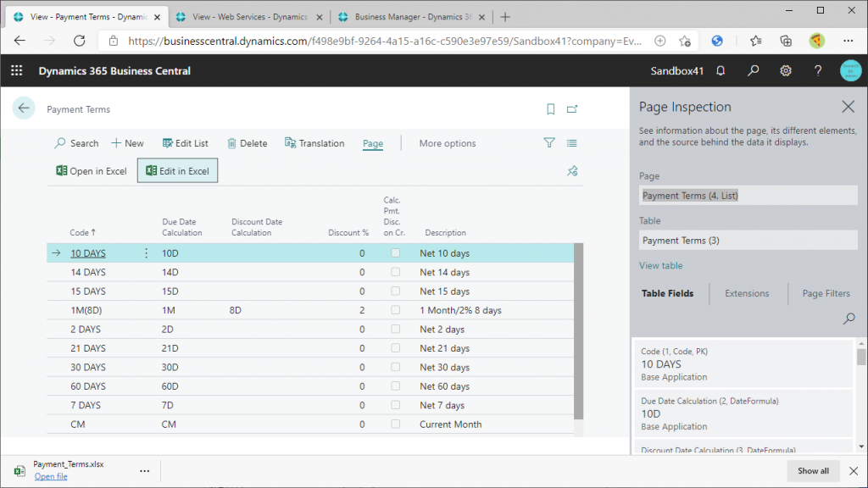The height and width of the screenshot is (488, 868).
Task: Toggle Calc. Pmt. Disc. checkbox for 2 DAYS
Action: pos(395,330)
